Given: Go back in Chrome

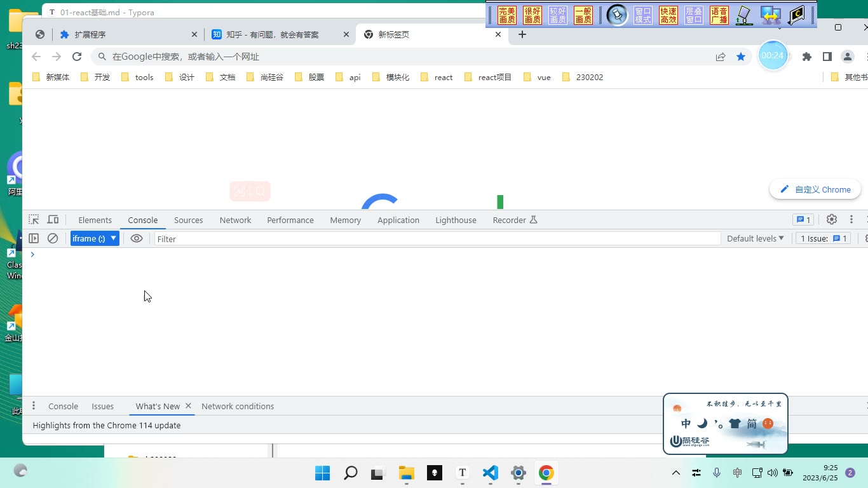Looking at the screenshot, I should (36, 57).
